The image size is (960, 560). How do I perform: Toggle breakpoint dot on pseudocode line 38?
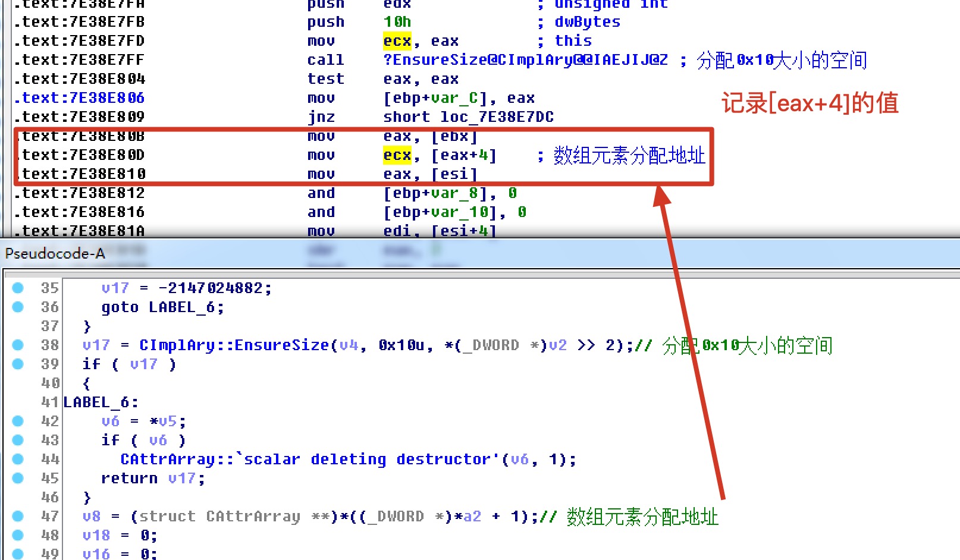18,345
